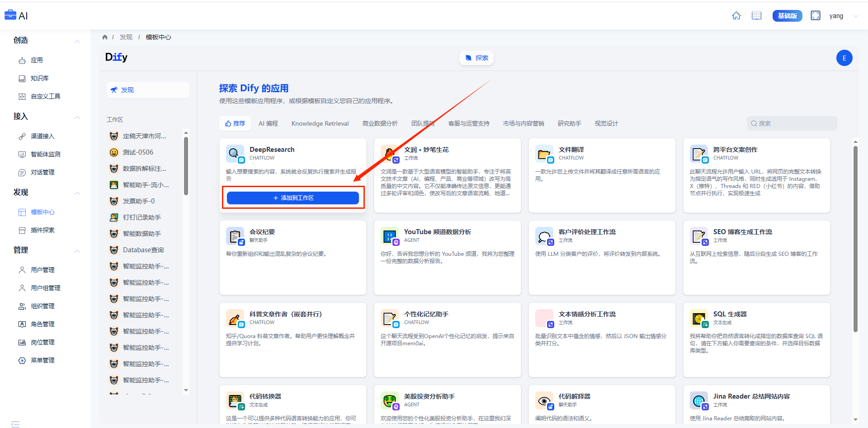Click the DeepResearch app icon
Viewport: 868px width, 428px height.
point(235,154)
